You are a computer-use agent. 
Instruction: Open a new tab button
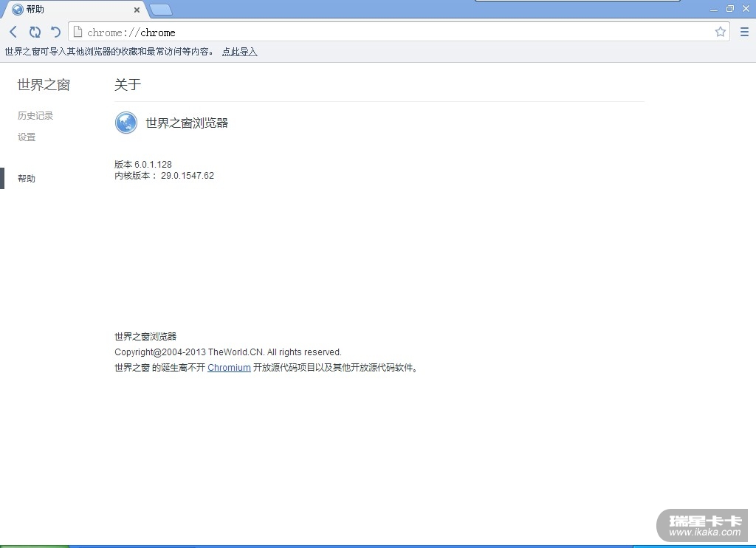tap(160, 9)
